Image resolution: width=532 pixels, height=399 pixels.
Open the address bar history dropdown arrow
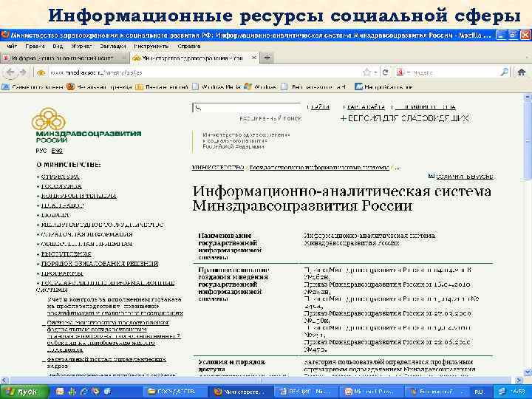click(375, 72)
